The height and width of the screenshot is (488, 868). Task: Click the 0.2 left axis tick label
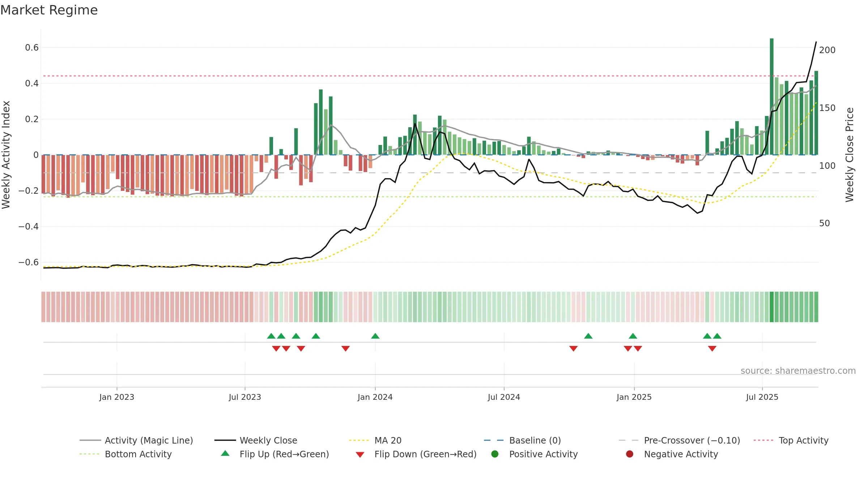[x=32, y=119]
